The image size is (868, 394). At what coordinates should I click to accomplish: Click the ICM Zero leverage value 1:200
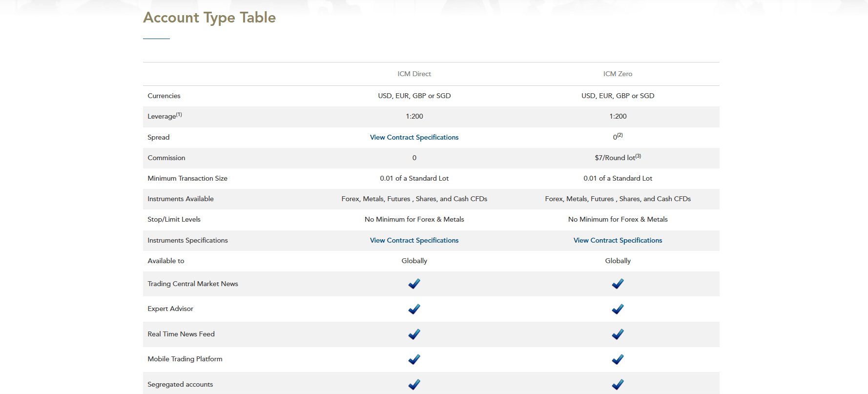pyautogui.click(x=618, y=116)
